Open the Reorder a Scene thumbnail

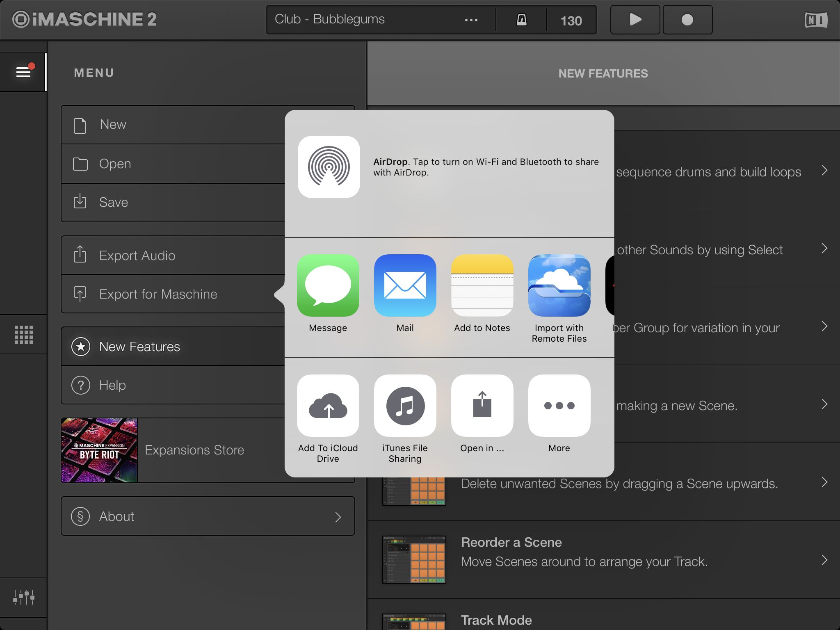pyautogui.click(x=414, y=559)
